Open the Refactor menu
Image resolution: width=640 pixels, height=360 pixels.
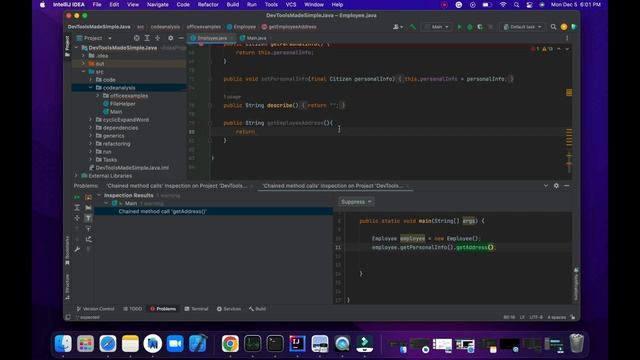(208, 4)
